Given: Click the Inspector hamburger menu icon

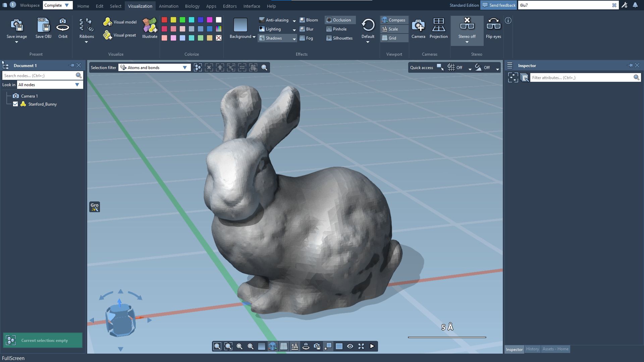Looking at the screenshot, I should (x=510, y=65).
